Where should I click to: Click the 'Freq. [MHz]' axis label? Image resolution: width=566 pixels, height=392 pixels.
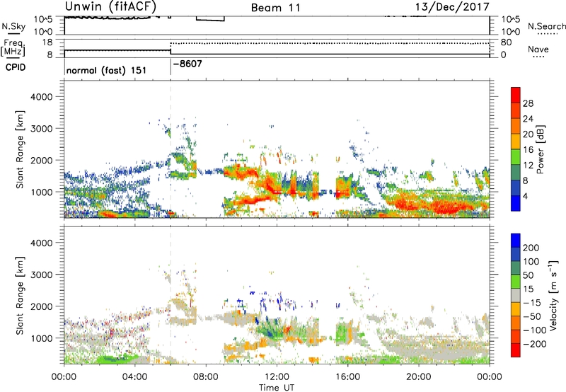13,48
